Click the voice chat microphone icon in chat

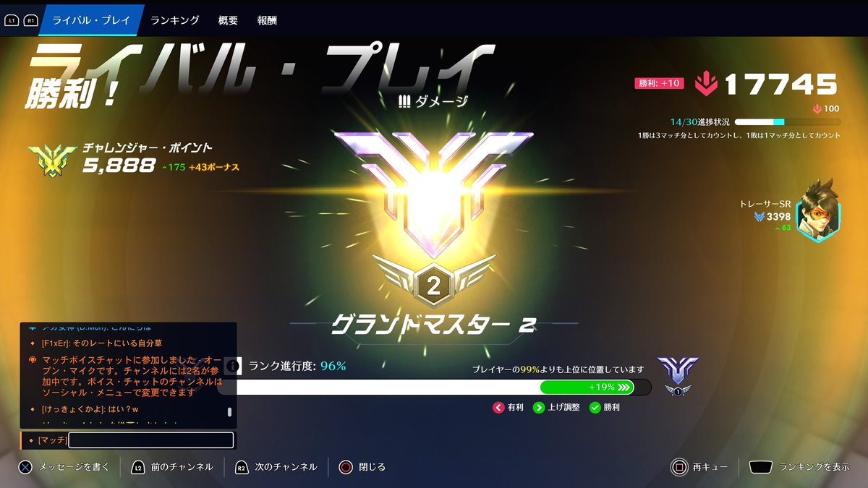pyautogui.click(x=32, y=360)
